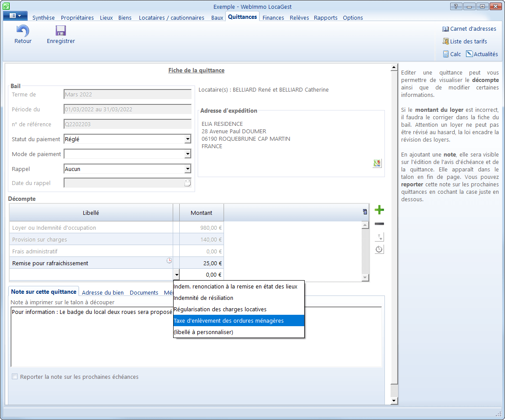Open the Mode de paiement dropdown
505x420 pixels.
pos(188,154)
